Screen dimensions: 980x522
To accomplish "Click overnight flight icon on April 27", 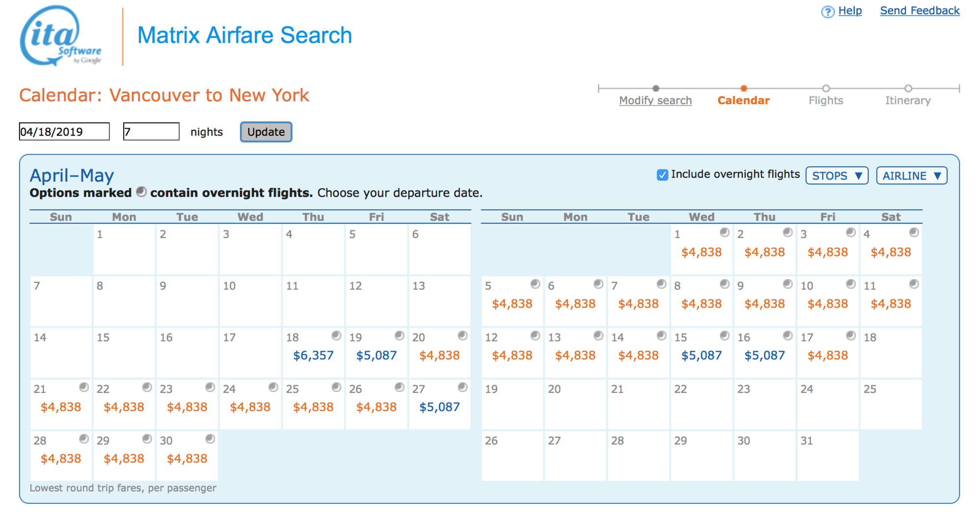I will [x=462, y=387].
